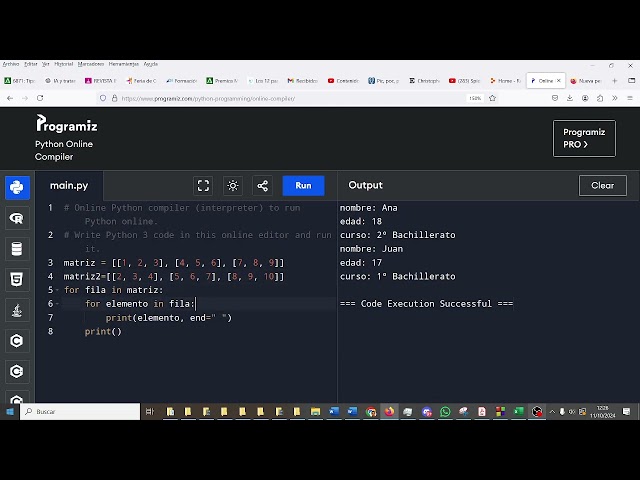Switch to the Nueva pestaña browser tab
This screenshot has width=640, height=480.
click(x=586, y=81)
